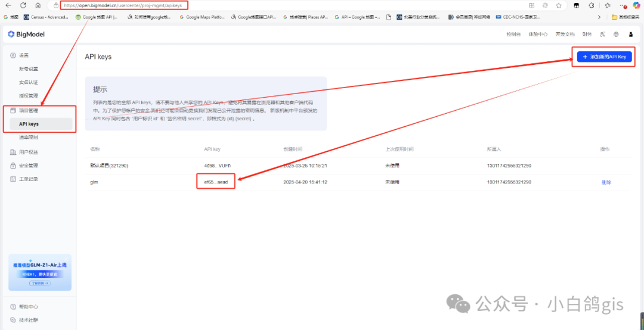644x330 pixels.
Task: Reload the page with refresh icon
Action: [23, 5]
